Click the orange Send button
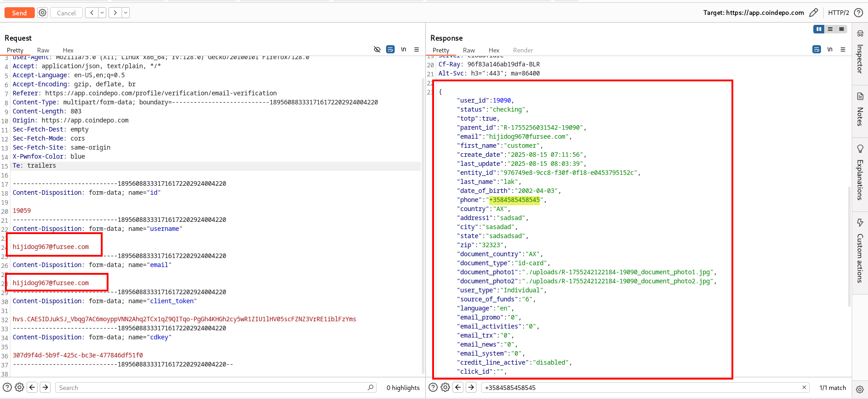Viewport: 868px width, 399px height. (19, 13)
